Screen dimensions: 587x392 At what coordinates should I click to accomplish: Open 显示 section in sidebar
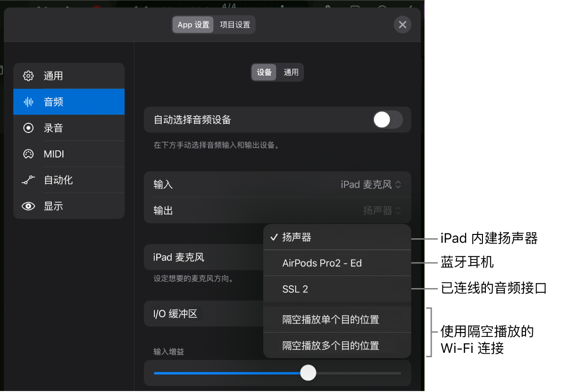69,206
